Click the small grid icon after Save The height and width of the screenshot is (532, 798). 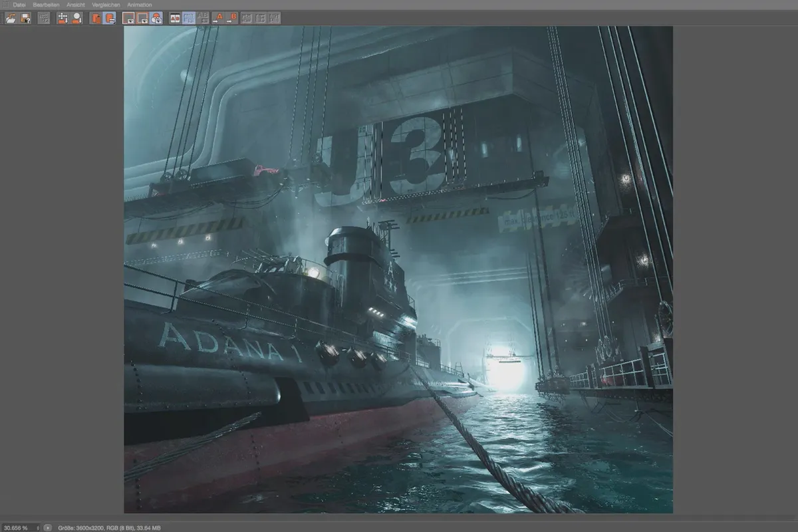(44, 18)
